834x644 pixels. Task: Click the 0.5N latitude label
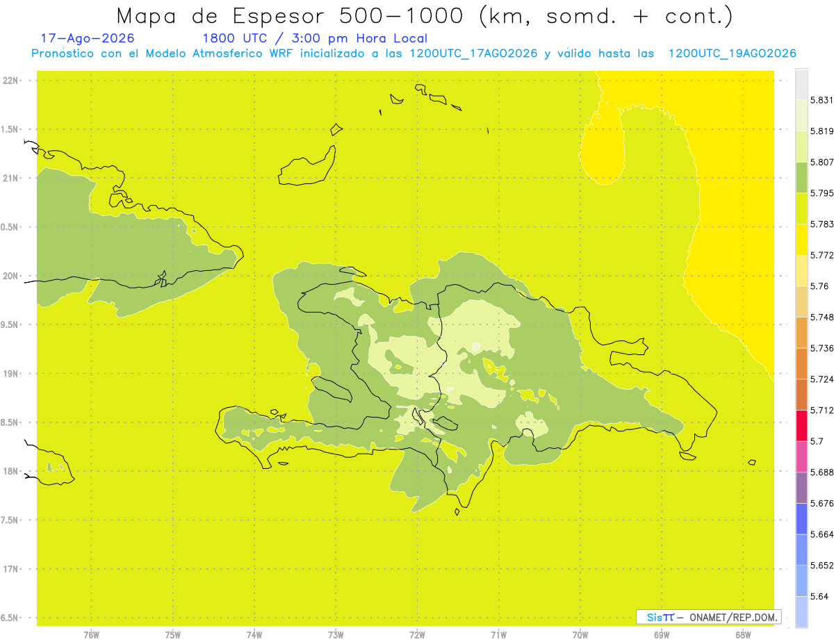click(x=10, y=227)
